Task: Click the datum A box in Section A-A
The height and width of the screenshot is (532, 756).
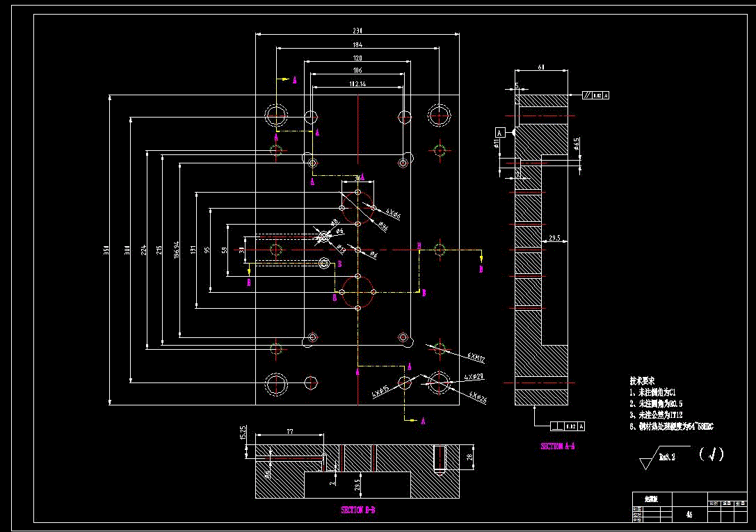Action: coord(499,133)
